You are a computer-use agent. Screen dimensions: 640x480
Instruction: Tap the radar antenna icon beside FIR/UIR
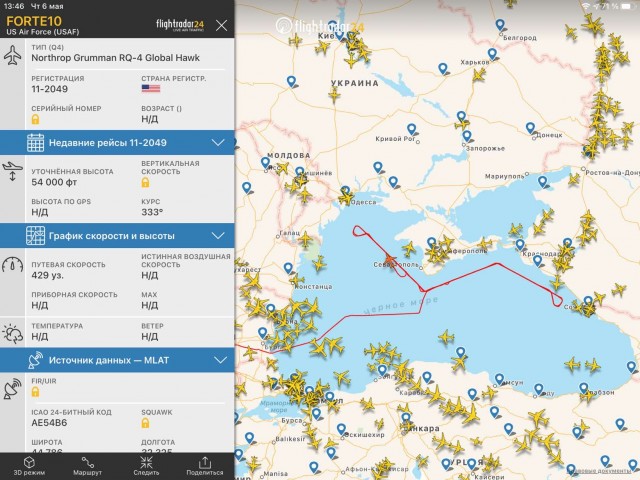(x=12, y=389)
